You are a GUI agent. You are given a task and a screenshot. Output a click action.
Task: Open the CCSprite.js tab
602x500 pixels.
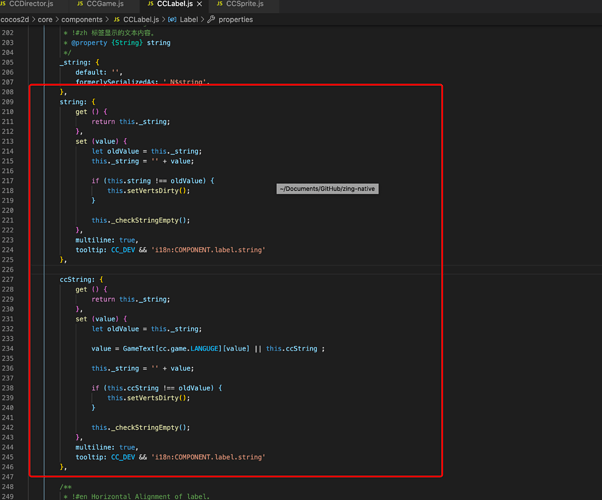pos(245,4)
